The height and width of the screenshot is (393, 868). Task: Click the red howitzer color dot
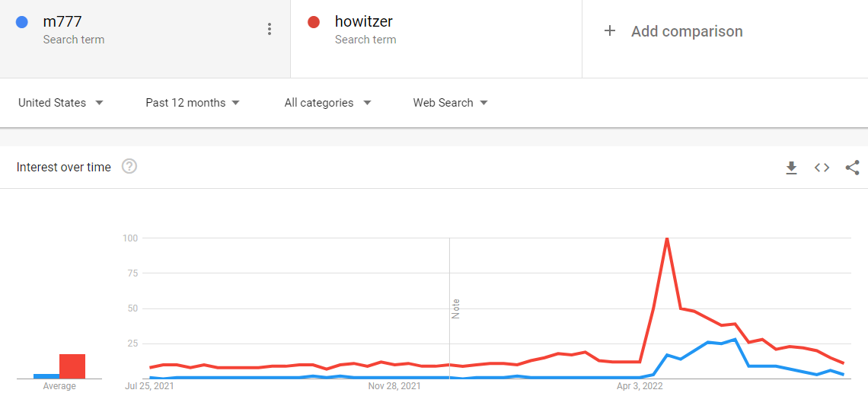click(x=314, y=23)
